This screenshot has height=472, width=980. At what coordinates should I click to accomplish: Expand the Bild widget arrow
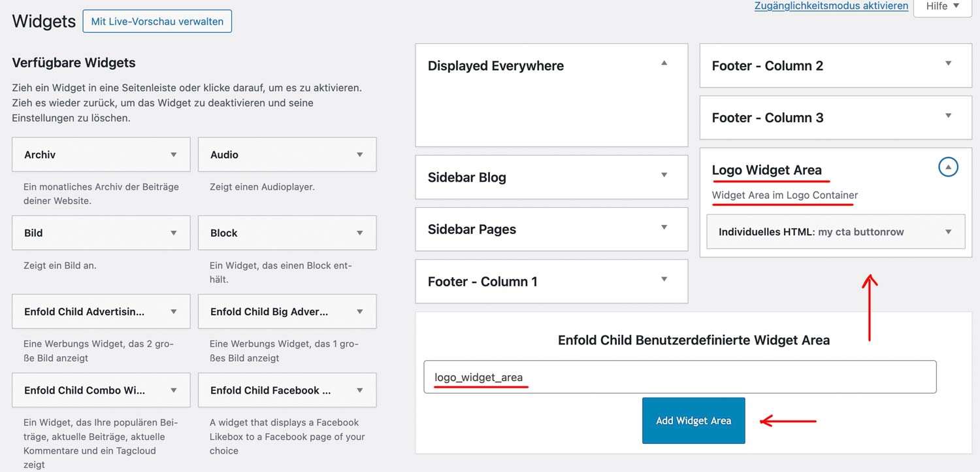point(174,233)
